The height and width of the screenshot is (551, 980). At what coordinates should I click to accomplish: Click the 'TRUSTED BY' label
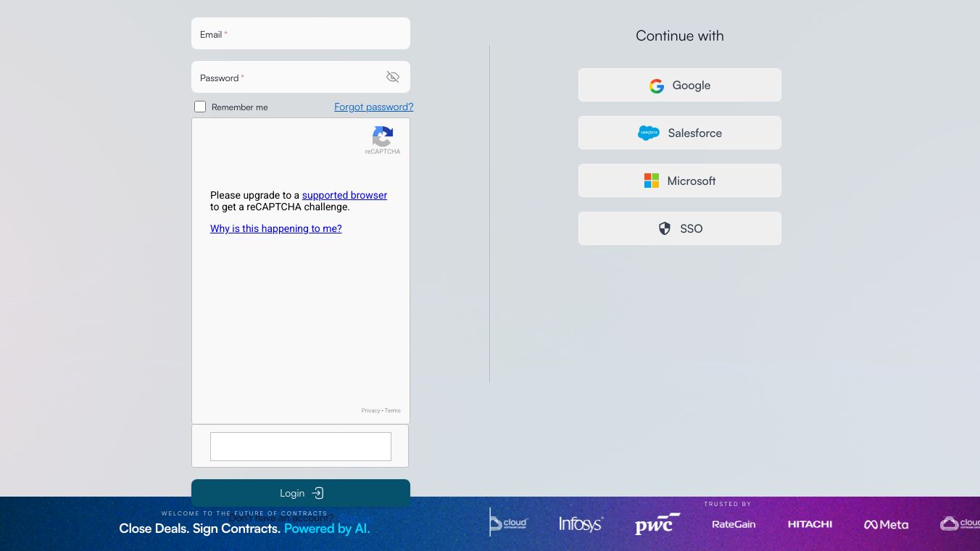(728, 504)
